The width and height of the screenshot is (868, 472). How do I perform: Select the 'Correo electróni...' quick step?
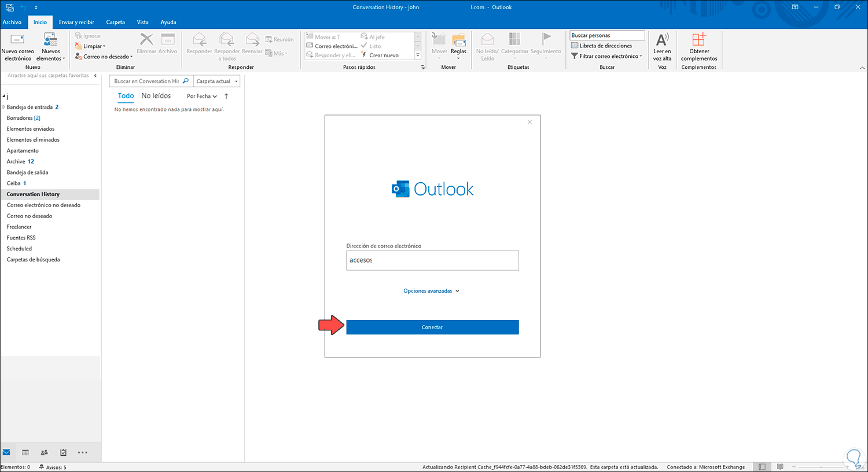click(332, 46)
